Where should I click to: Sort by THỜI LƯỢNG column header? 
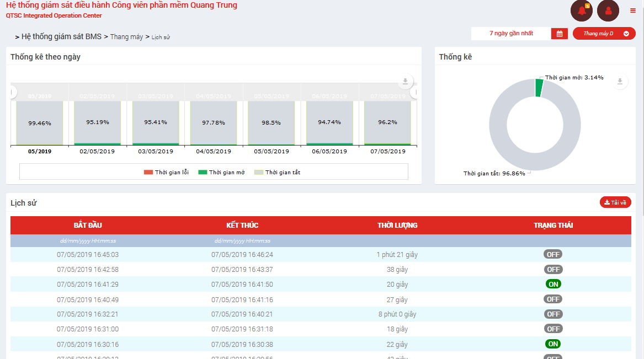[x=397, y=225]
